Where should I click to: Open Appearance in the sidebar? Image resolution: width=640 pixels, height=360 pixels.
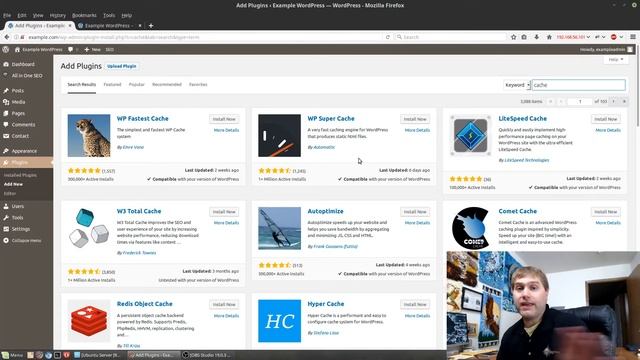pos(24,151)
